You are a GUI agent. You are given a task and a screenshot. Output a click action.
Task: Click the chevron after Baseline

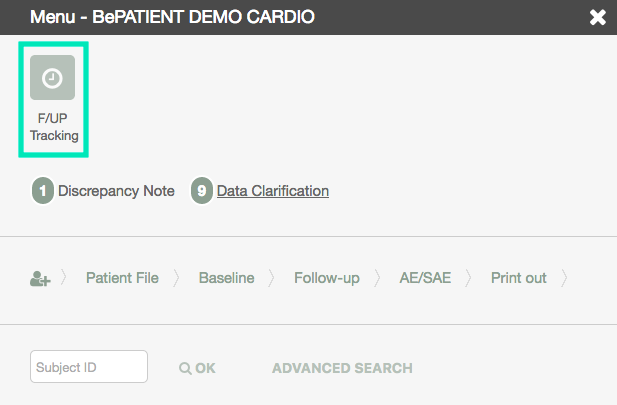pyautogui.click(x=272, y=278)
